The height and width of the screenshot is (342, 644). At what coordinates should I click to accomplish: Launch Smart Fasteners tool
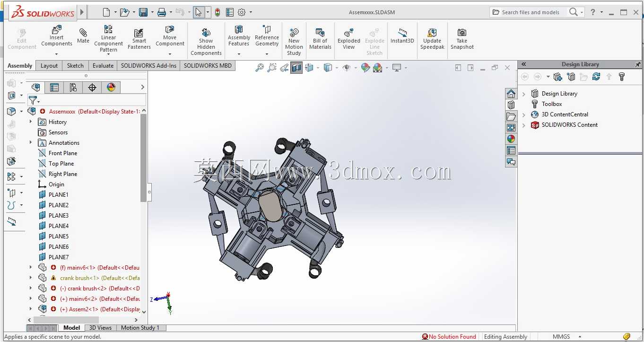[x=139, y=39]
